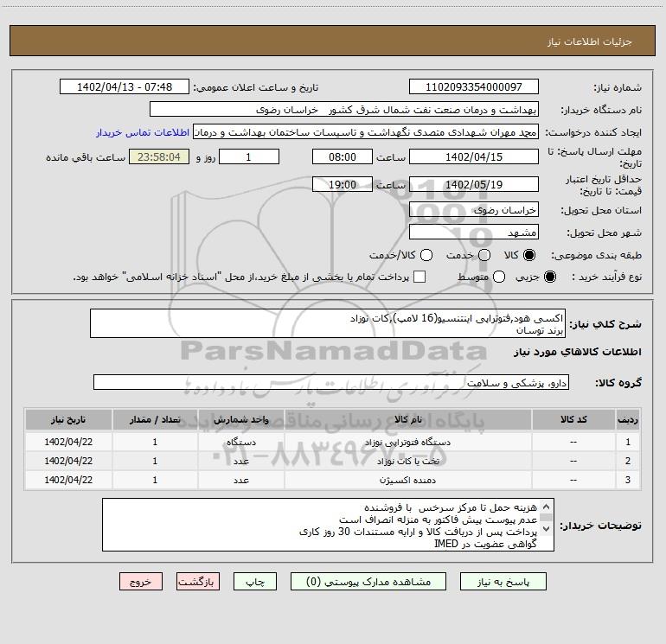
Task: Toggle the اسناد خزانه اسلامی payment checkbox
Action: 419,277
